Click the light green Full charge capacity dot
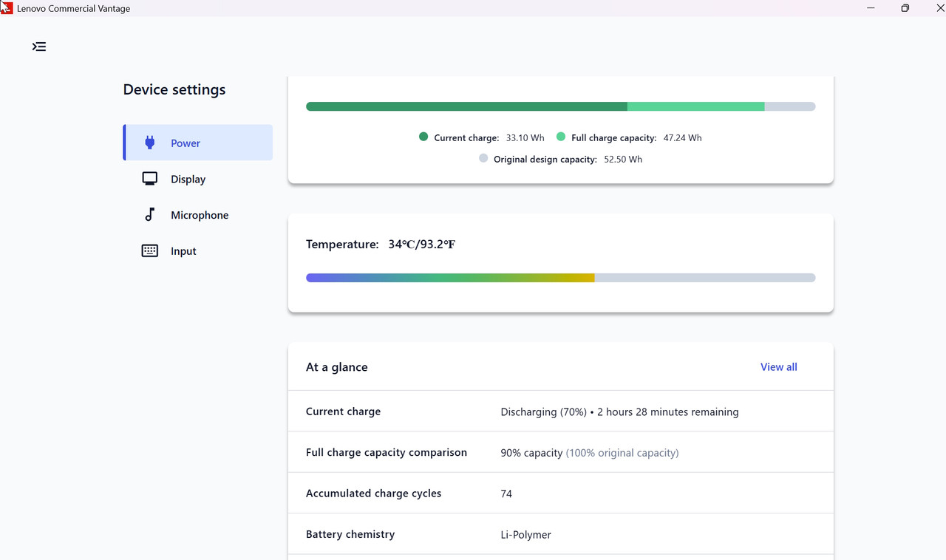The image size is (946, 560). point(561,137)
